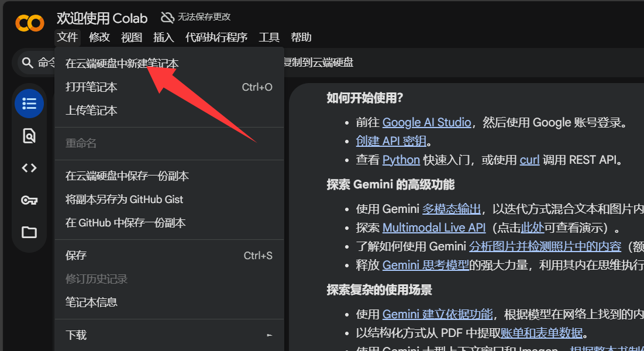Select the code snippets <> sidebar icon
644x351 pixels.
29,167
